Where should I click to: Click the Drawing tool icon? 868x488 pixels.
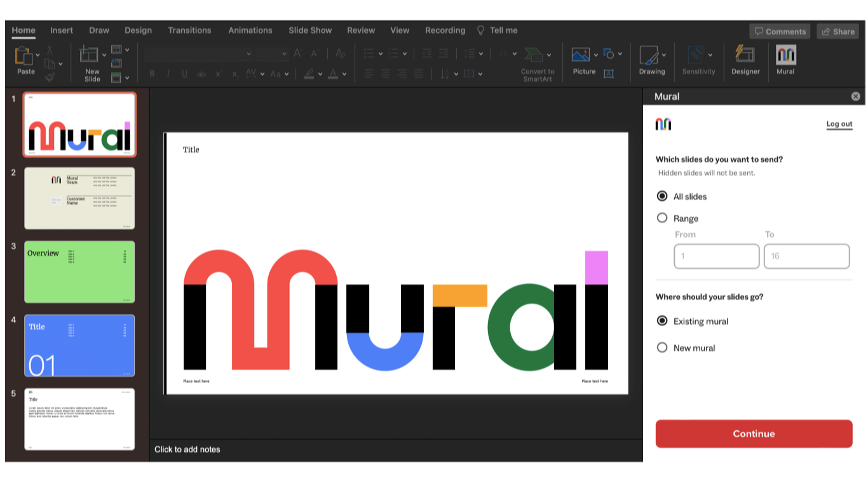point(649,55)
